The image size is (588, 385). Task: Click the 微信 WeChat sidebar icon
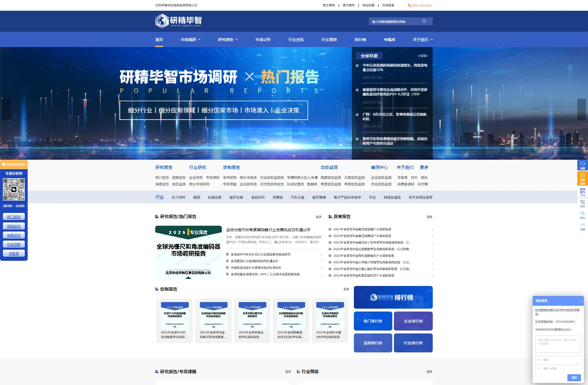coord(583,215)
